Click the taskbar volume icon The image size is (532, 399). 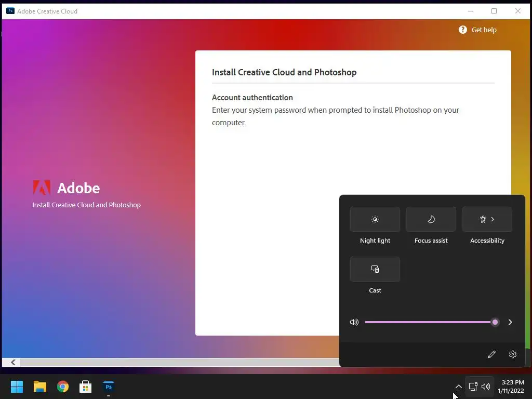point(486,387)
